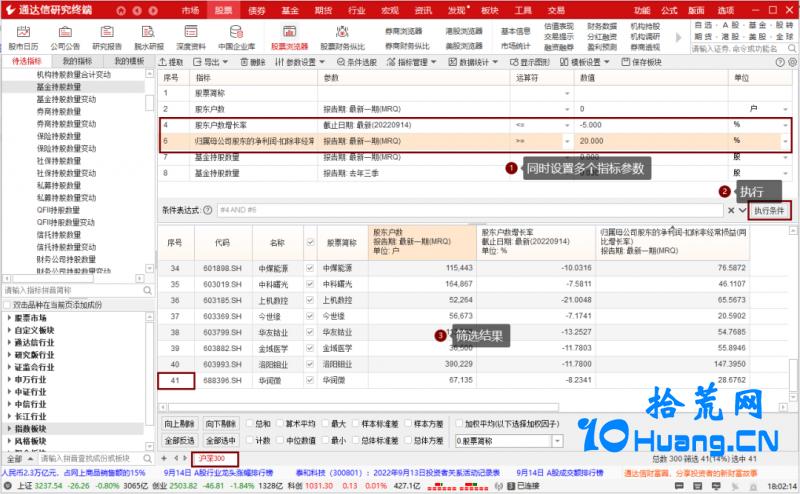Toggle 双击品种在当前页添加成份 checkbox
This screenshot has width=800, height=494.
pyautogui.click(x=7, y=305)
